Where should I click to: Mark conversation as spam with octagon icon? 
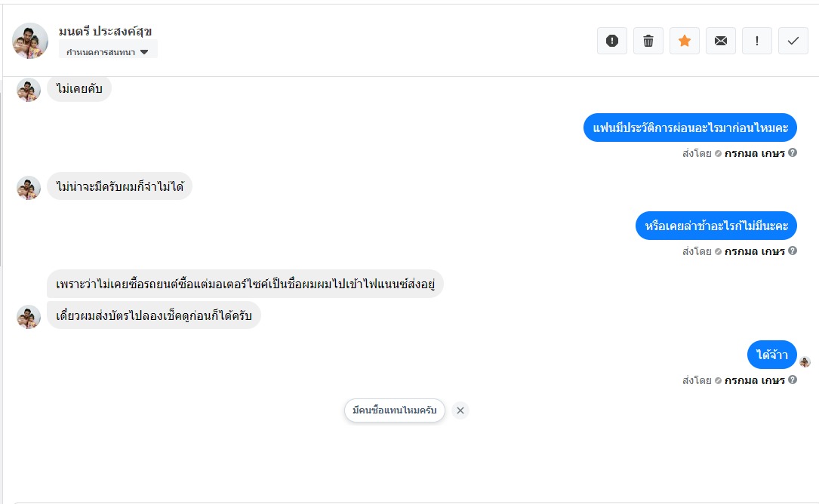click(612, 41)
